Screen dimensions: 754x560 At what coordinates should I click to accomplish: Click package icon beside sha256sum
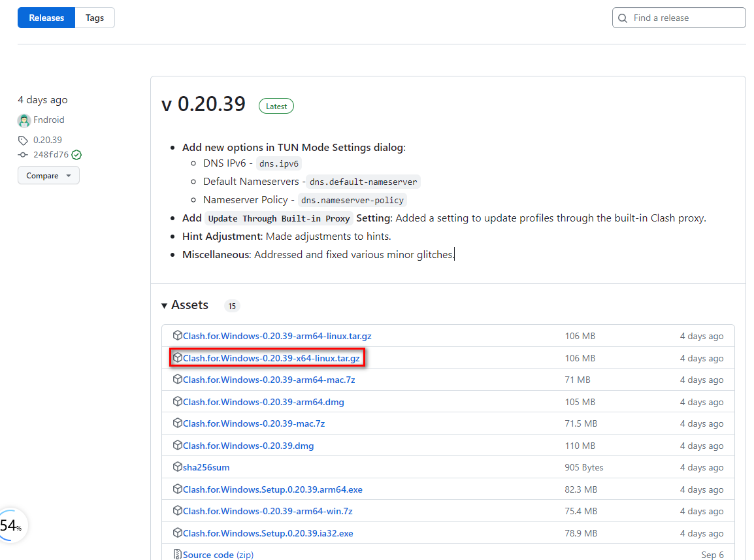pos(178,467)
